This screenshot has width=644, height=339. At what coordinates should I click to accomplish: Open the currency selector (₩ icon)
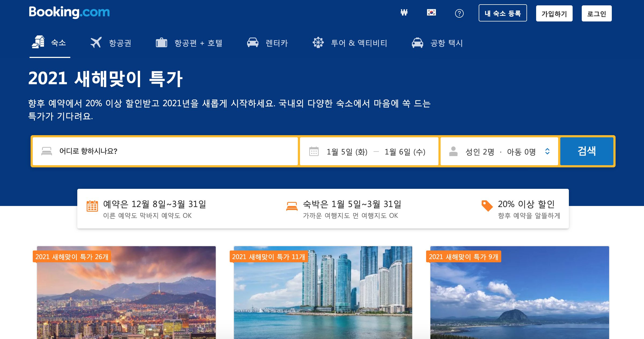coord(404,13)
